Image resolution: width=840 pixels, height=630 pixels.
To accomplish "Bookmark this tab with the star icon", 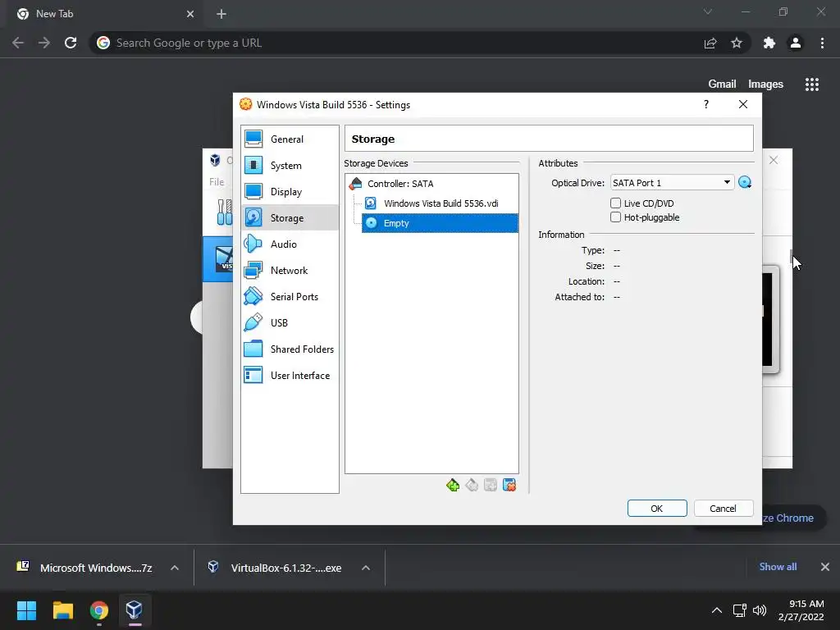I will tap(737, 43).
